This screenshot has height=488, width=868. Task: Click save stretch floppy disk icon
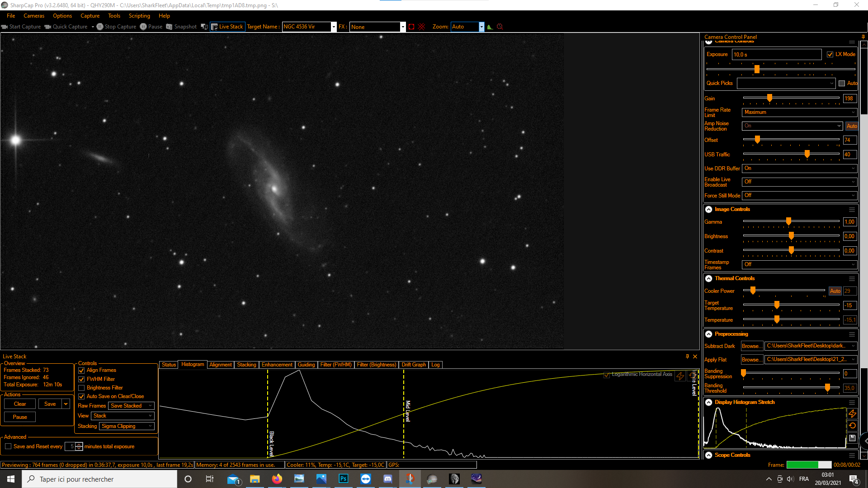tap(852, 438)
